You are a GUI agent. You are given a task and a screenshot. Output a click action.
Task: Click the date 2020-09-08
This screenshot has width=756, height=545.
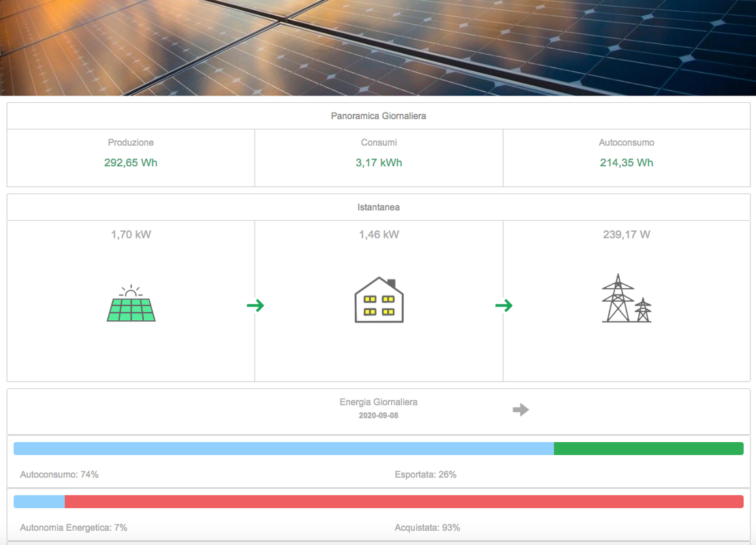point(379,416)
